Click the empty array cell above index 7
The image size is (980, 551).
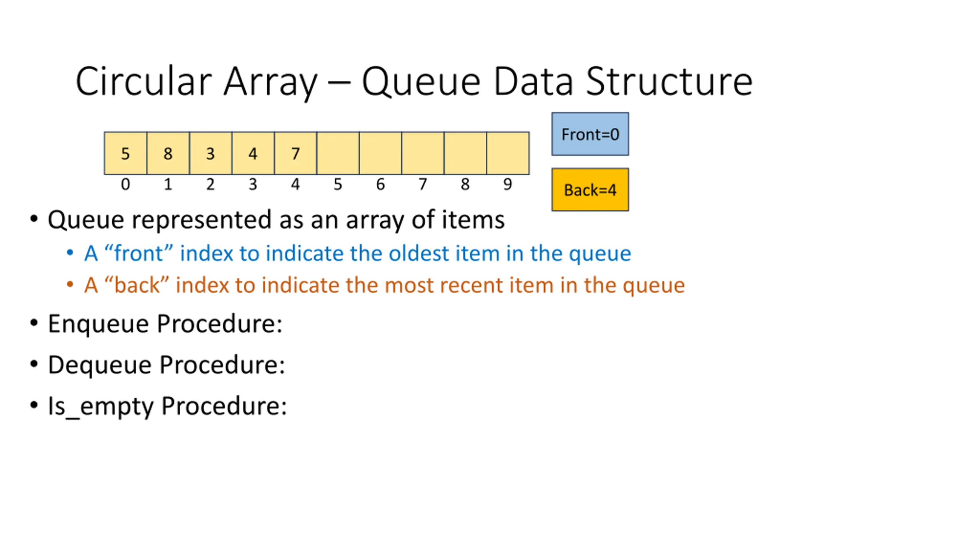[x=423, y=153]
